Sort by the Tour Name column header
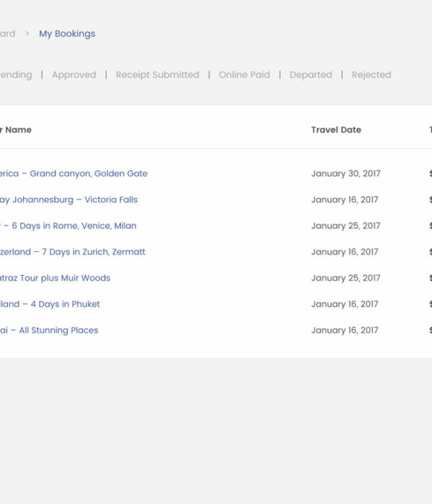 tap(16, 130)
